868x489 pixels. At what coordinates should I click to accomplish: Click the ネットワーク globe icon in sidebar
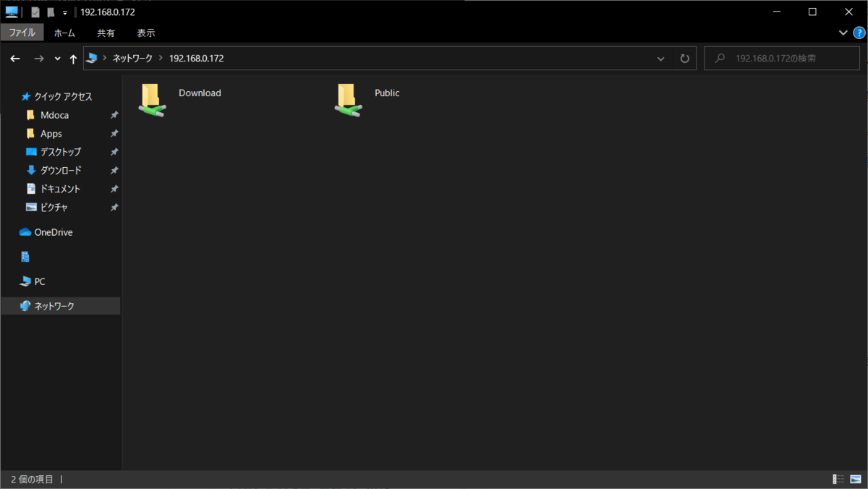(25, 306)
